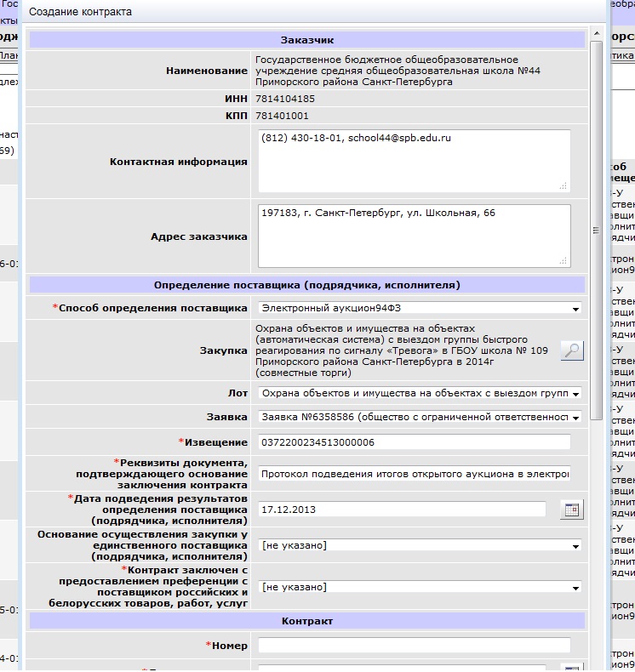Expand the Лот dropdown
The height and width of the screenshot is (672, 635).
(x=420, y=394)
